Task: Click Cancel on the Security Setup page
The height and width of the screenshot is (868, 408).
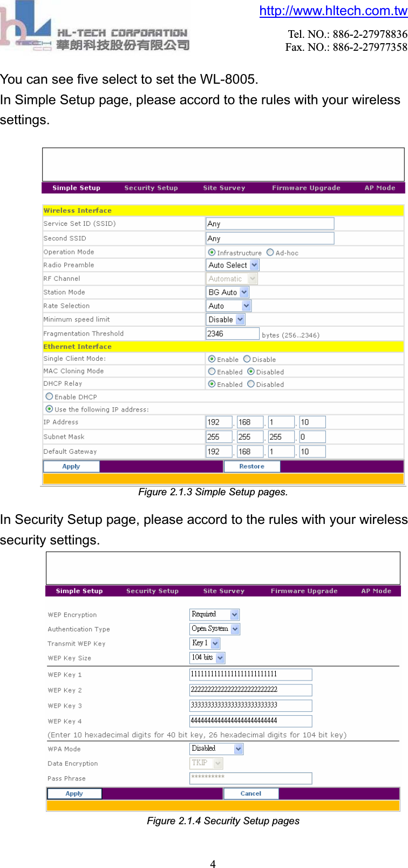Action: tap(251, 793)
